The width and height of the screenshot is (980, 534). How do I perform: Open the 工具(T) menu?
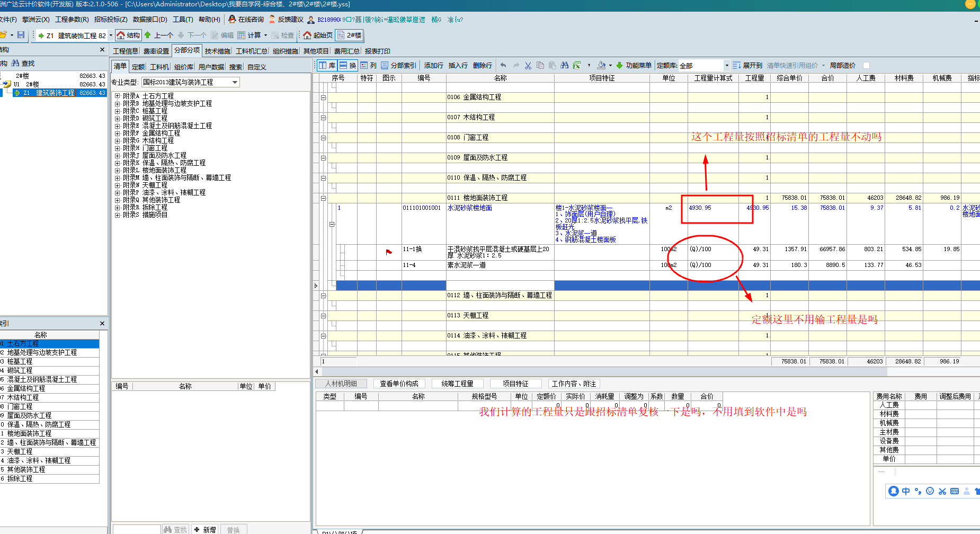pyautogui.click(x=183, y=20)
